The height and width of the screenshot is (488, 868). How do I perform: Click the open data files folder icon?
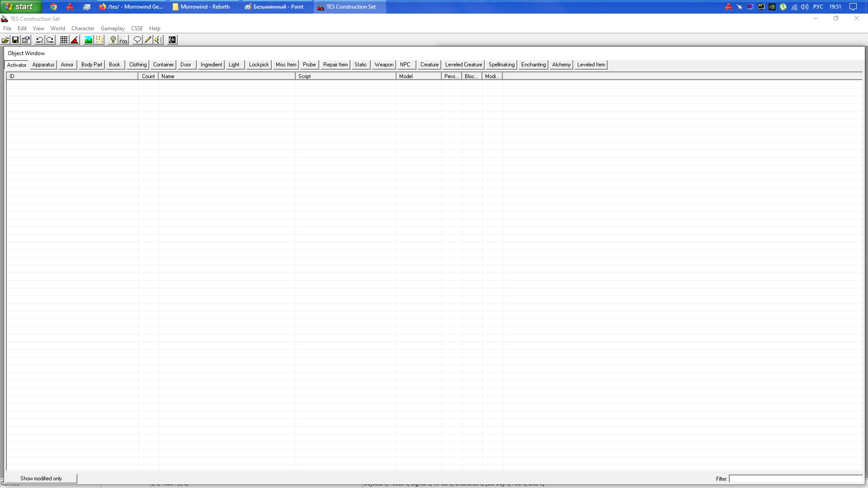(5, 40)
